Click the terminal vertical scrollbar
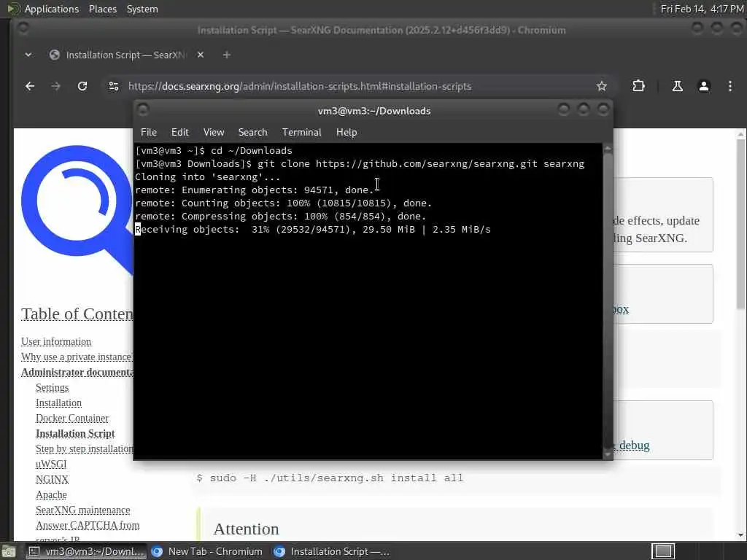The height and width of the screenshot is (560, 747). (x=608, y=300)
